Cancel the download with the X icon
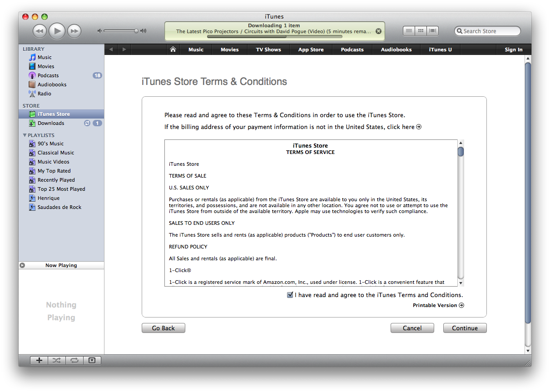This screenshot has width=550, height=392. tap(378, 31)
